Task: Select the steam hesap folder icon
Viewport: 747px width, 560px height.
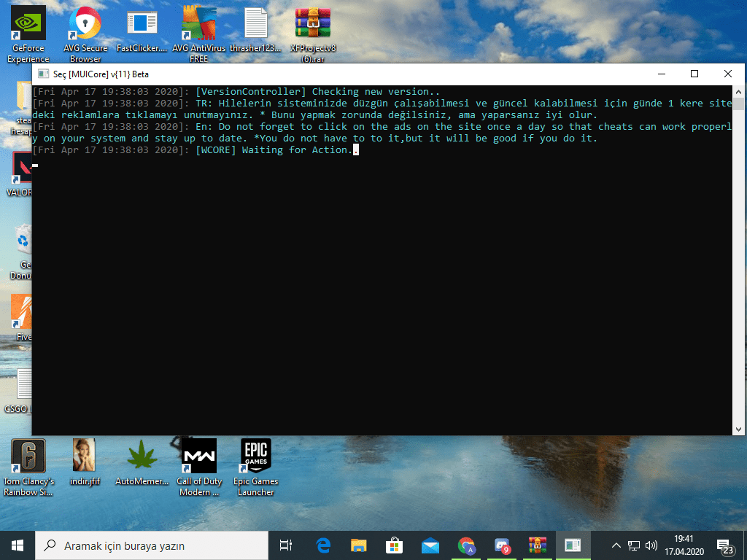Action: (x=22, y=109)
